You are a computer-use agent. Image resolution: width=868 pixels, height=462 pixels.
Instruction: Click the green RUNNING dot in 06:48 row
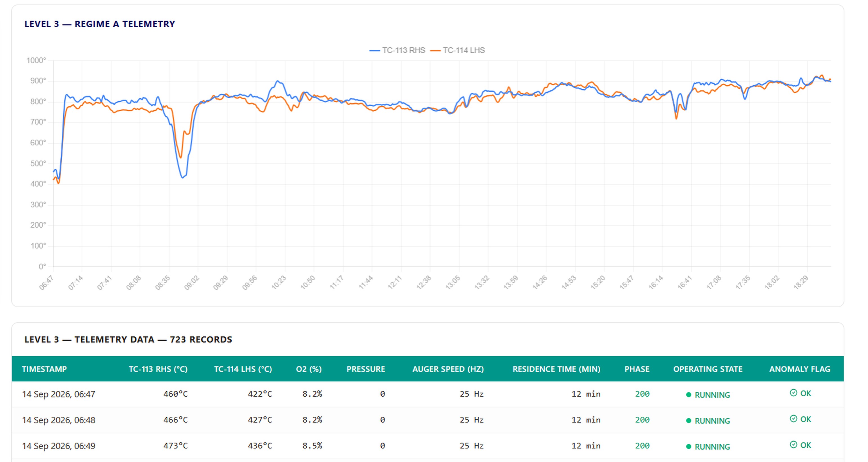(689, 421)
